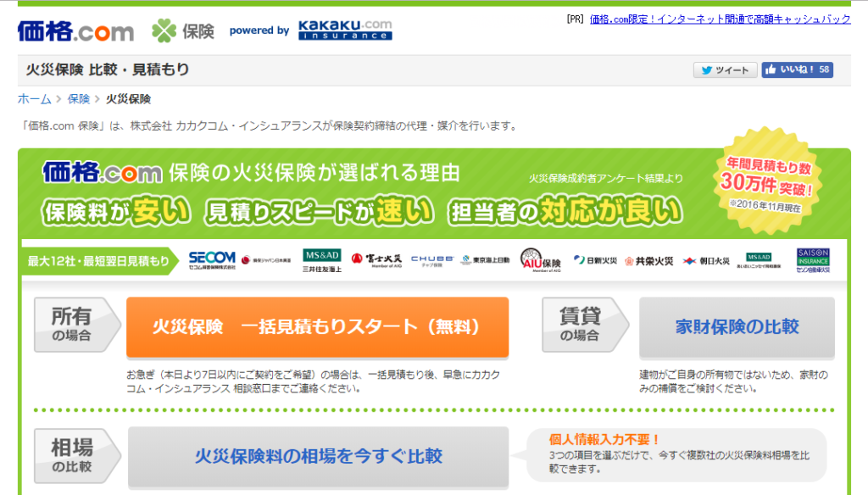Image resolution: width=868 pixels, height=495 pixels.
Task: Click 火災保険成約者アンケート結果より text
Action: click(x=605, y=178)
